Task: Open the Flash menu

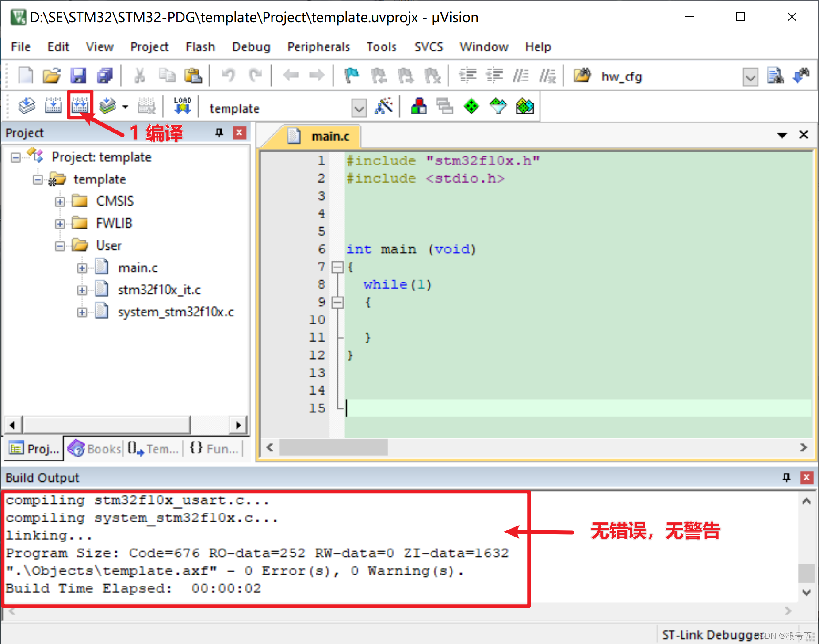Action: point(200,47)
